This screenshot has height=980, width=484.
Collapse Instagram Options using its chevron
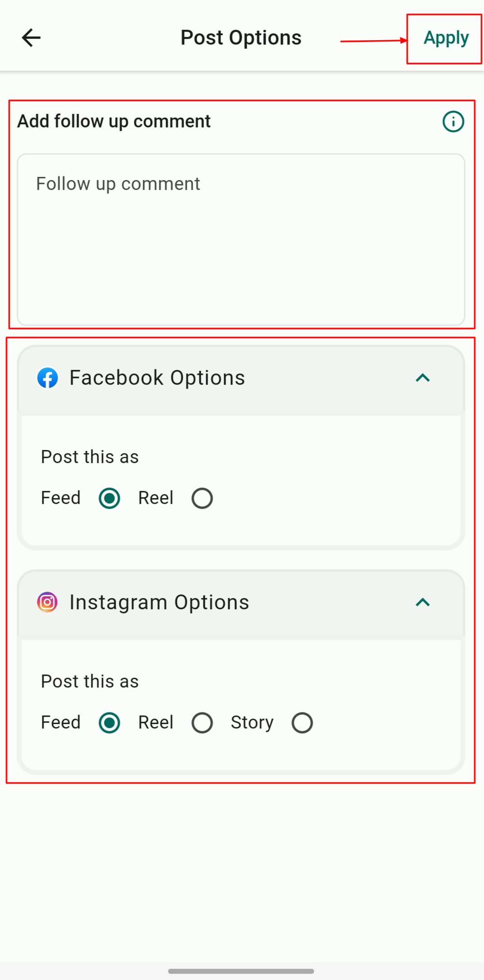click(423, 602)
